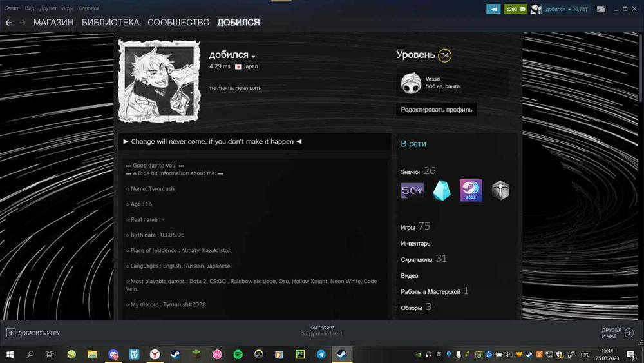The height and width of the screenshot is (363, 644).
Task: Click the profile avatar picture
Action: (x=159, y=81)
